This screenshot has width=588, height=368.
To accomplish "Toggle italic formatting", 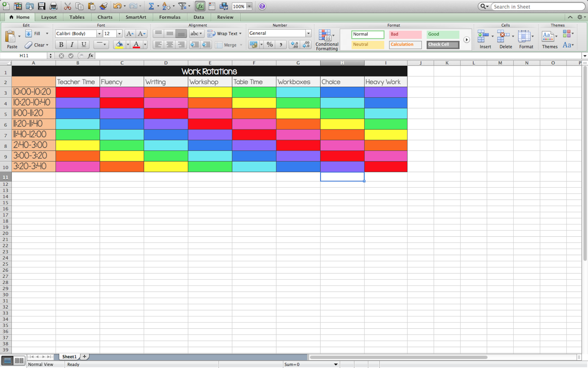I will pos(72,45).
